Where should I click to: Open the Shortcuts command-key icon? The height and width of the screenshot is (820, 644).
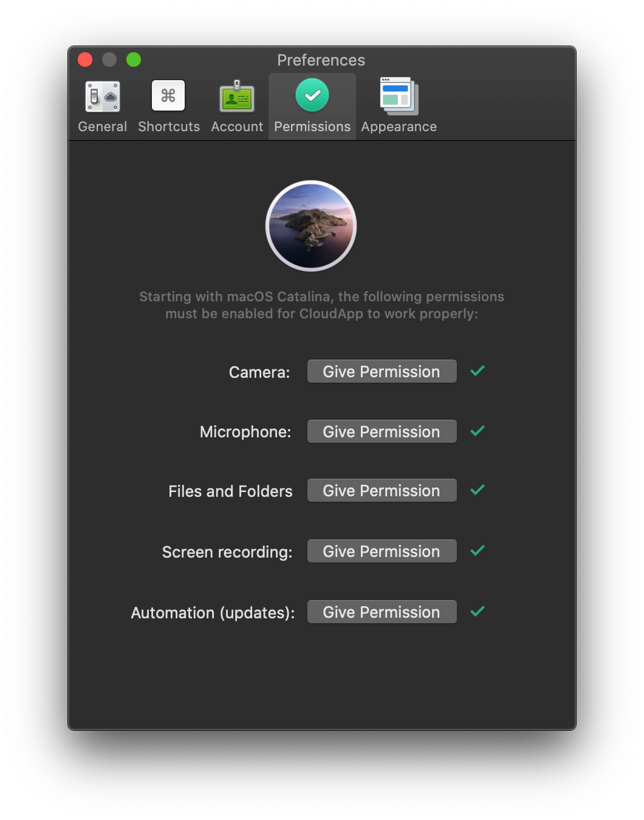tap(168, 96)
